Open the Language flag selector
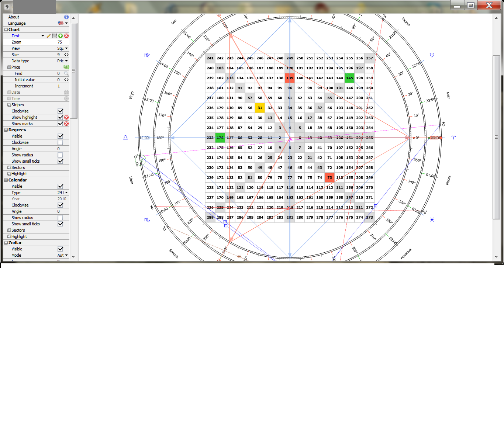 pos(62,23)
